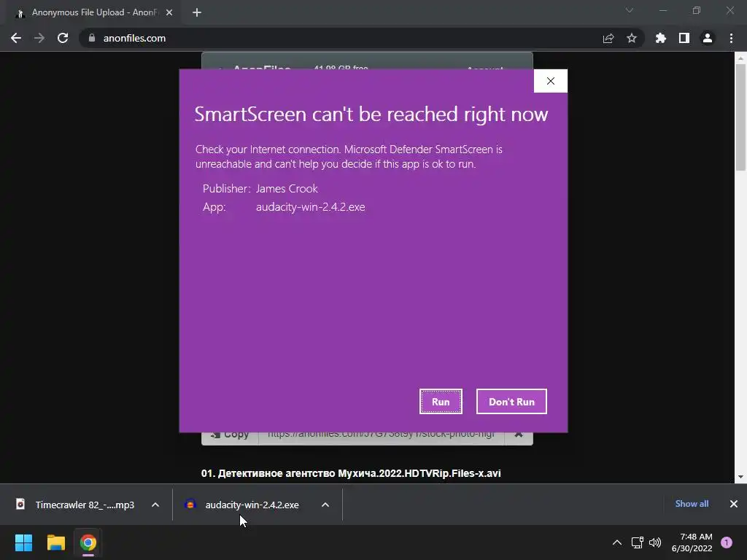This screenshot has width=747, height=560.
Task: Click the scrollbar down arrow
Action: 740,477
